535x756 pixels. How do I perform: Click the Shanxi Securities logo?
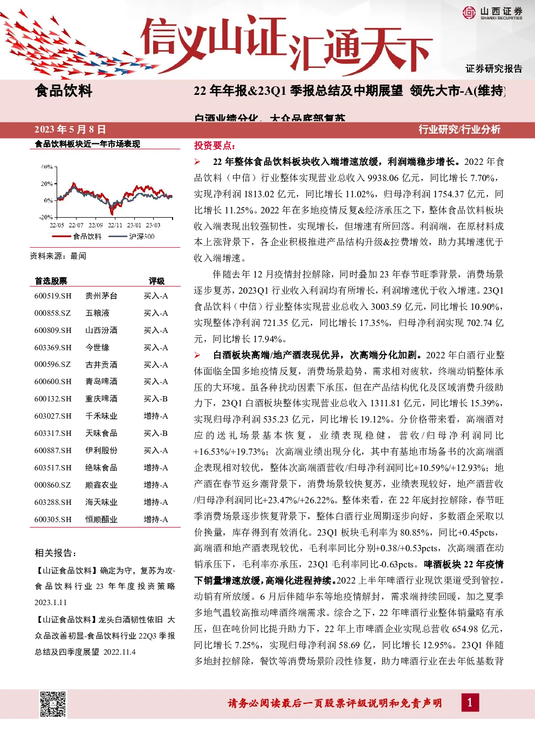pyautogui.click(x=492, y=12)
